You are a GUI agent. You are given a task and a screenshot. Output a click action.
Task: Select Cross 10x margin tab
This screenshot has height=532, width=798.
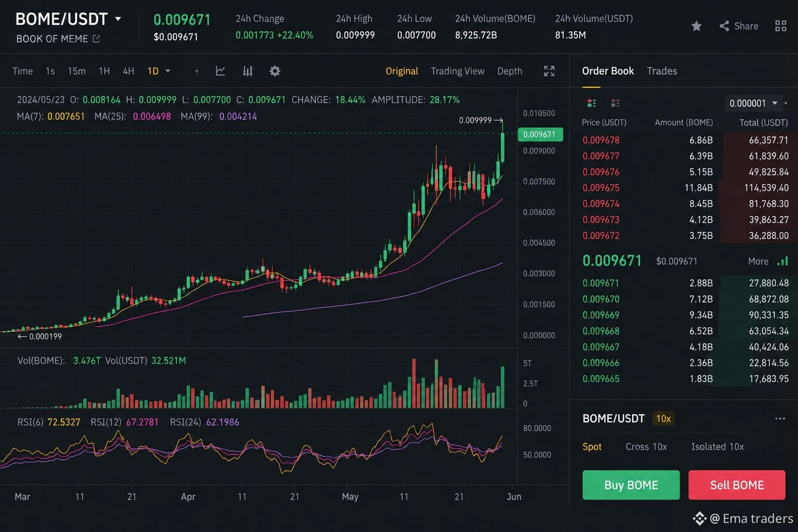click(x=646, y=447)
